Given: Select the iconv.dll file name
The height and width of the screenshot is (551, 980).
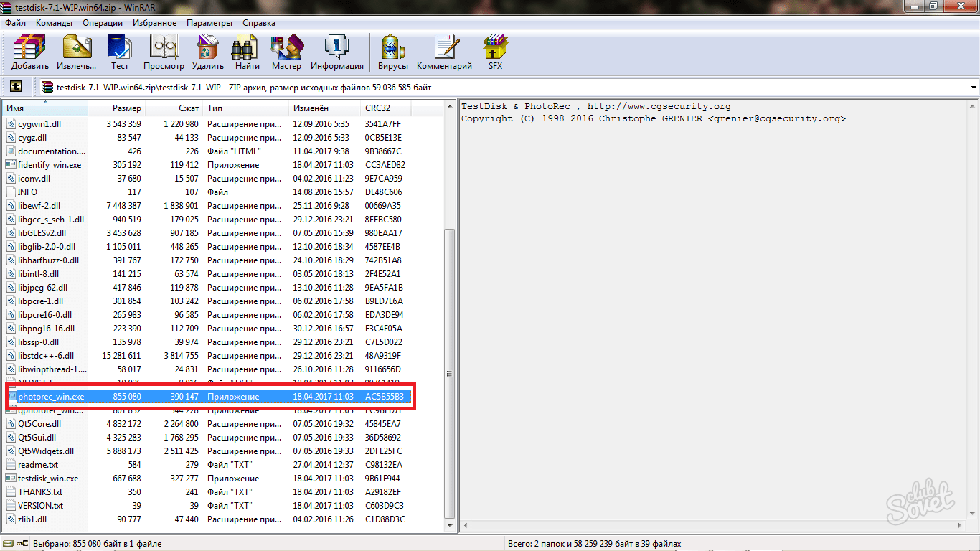Looking at the screenshot, I should (34, 178).
